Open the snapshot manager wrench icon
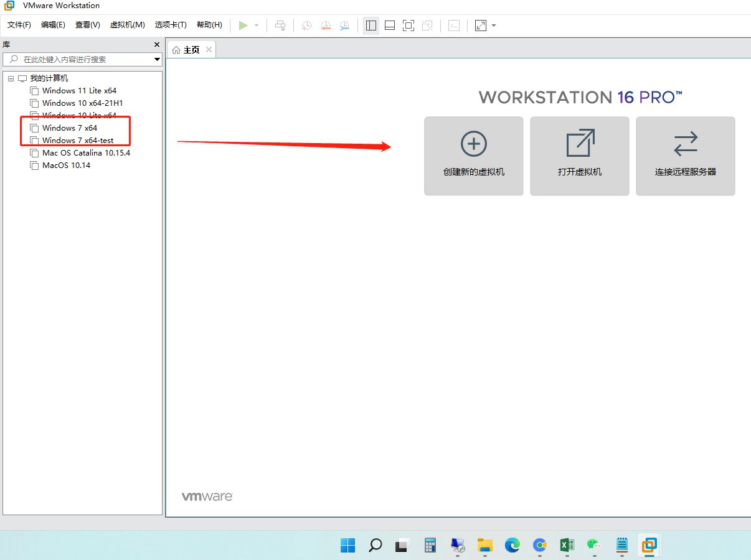This screenshot has width=751, height=560. point(344,26)
